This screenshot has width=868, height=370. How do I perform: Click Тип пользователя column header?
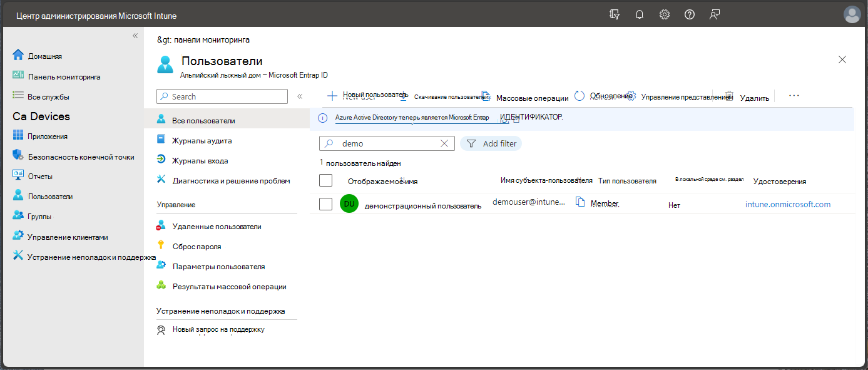(627, 181)
